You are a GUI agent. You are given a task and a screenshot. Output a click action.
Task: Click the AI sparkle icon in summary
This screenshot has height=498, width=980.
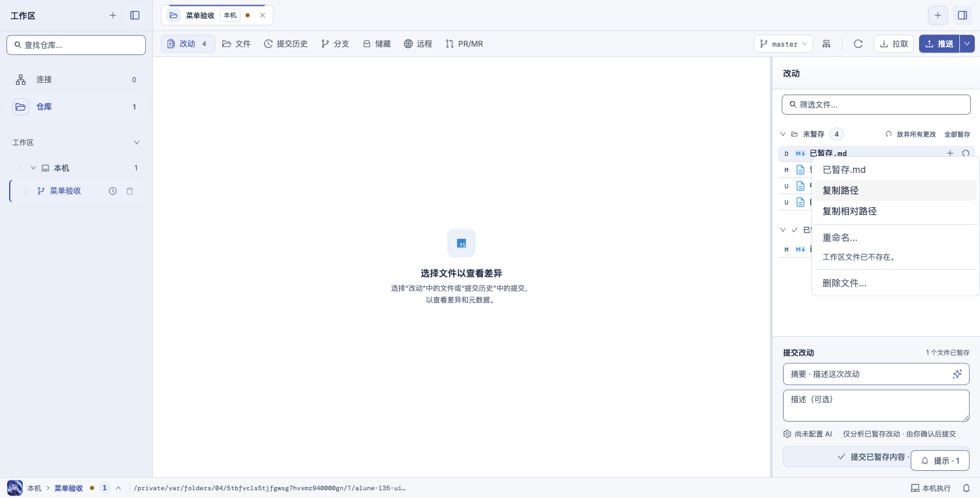957,374
